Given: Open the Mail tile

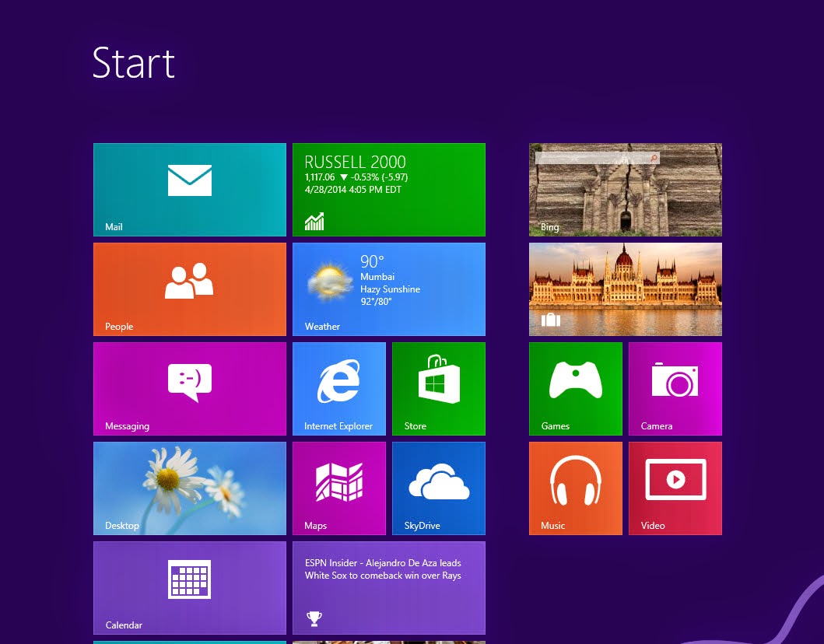Looking at the screenshot, I should click(190, 190).
